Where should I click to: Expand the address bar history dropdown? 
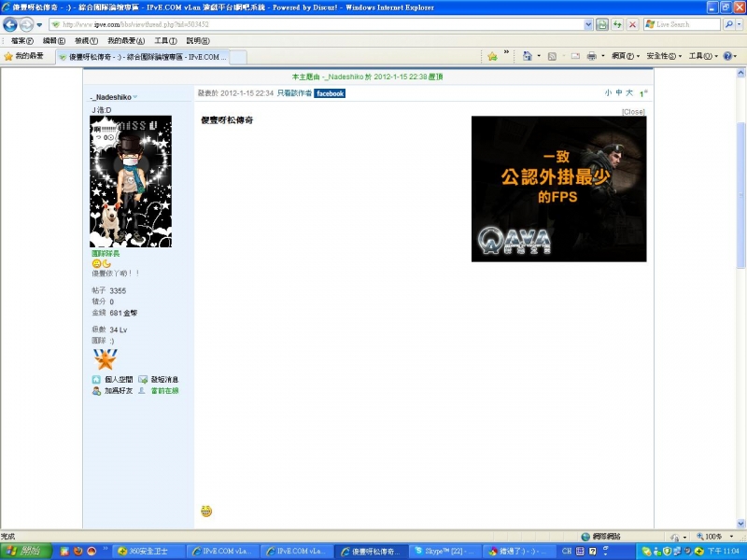tap(588, 24)
